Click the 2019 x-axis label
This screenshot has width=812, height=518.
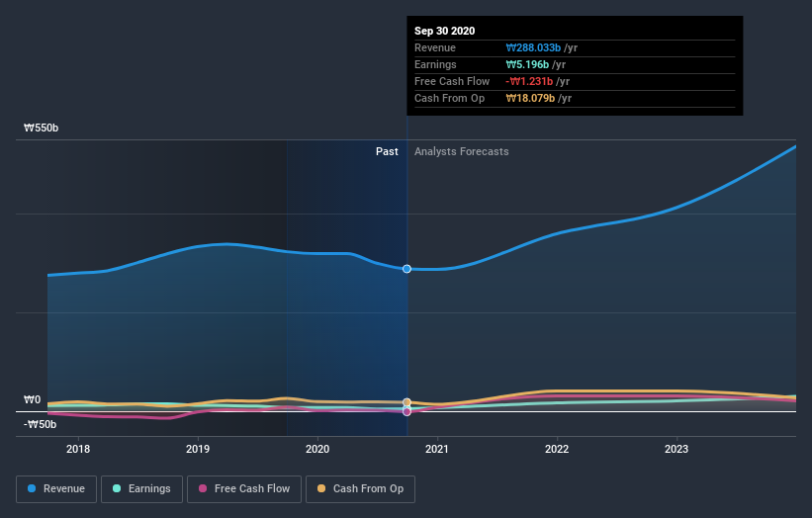pos(198,449)
